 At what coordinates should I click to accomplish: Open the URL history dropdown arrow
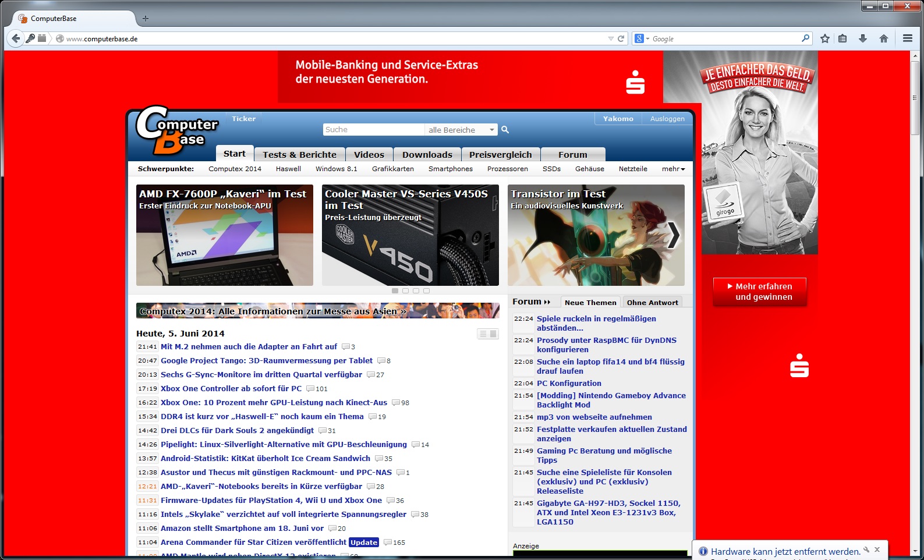coord(611,38)
